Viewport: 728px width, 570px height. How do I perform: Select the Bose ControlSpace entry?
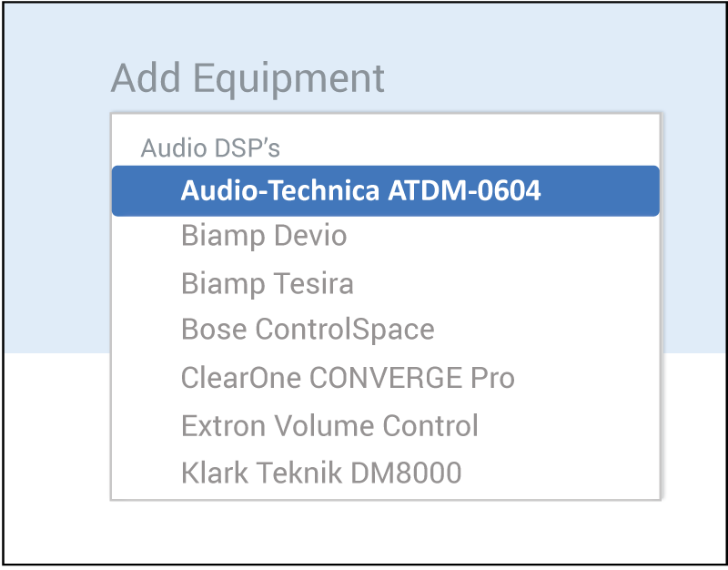pos(308,330)
